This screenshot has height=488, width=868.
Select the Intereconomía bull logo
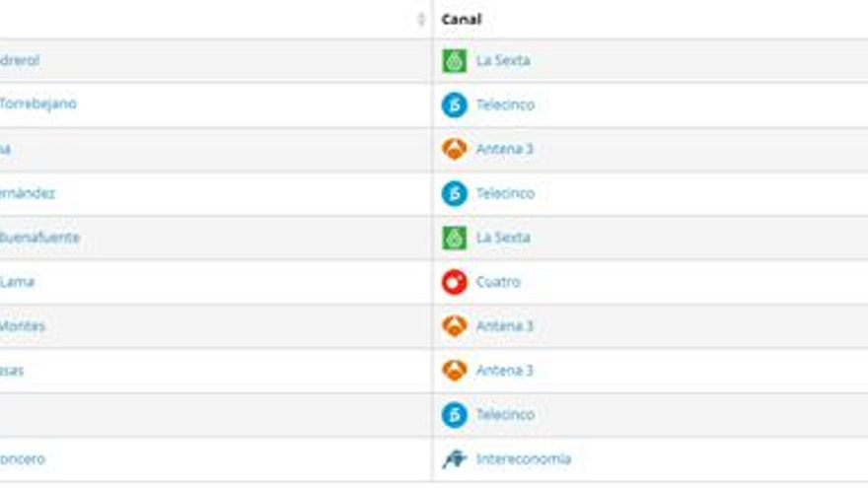454,459
